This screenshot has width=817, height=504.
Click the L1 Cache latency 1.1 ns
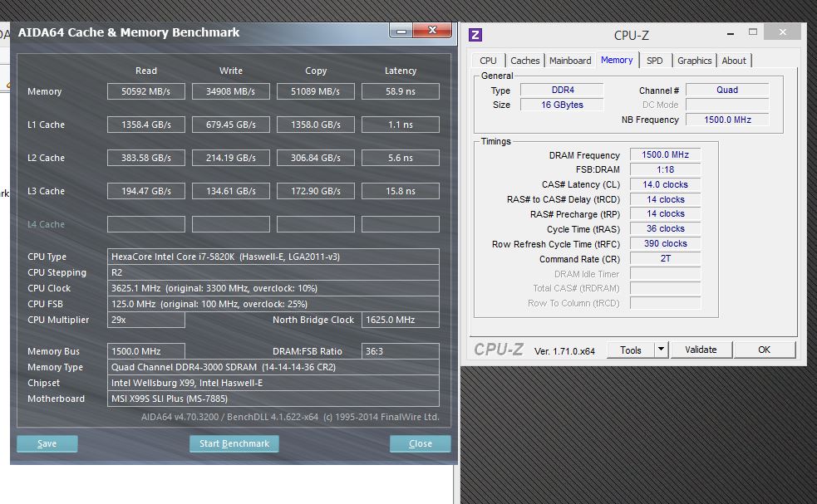point(400,125)
